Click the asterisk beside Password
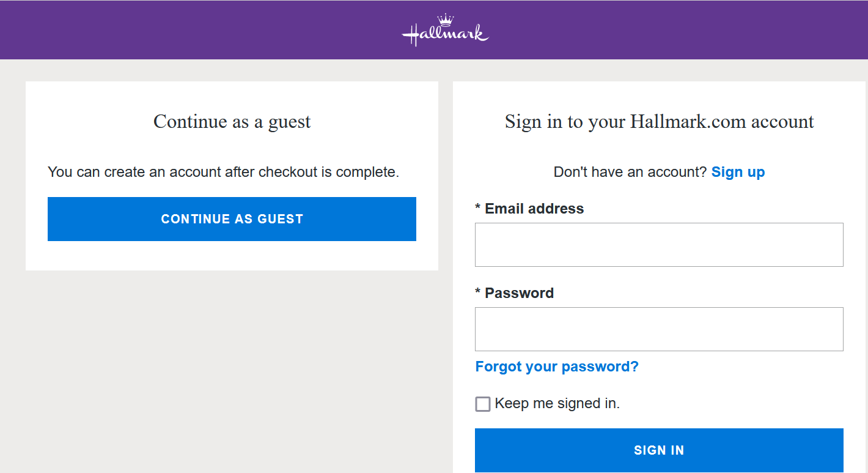The image size is (868, 473). click(478, 294)
